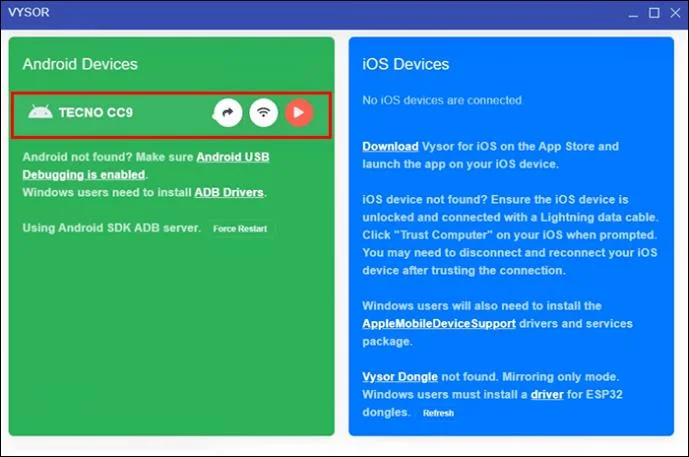Open the ADB Drivers link
This screenshot has height=457, width=689.
(229, 192)
